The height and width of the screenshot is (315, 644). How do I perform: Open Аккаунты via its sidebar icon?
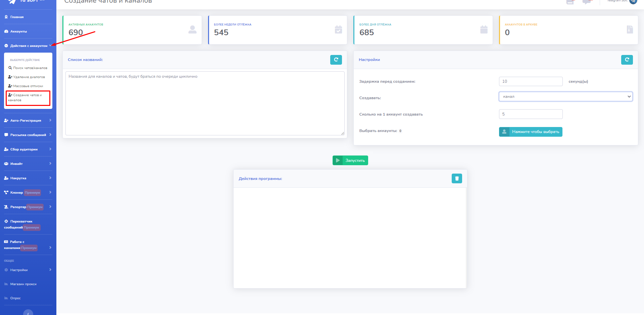coord(6,31)
